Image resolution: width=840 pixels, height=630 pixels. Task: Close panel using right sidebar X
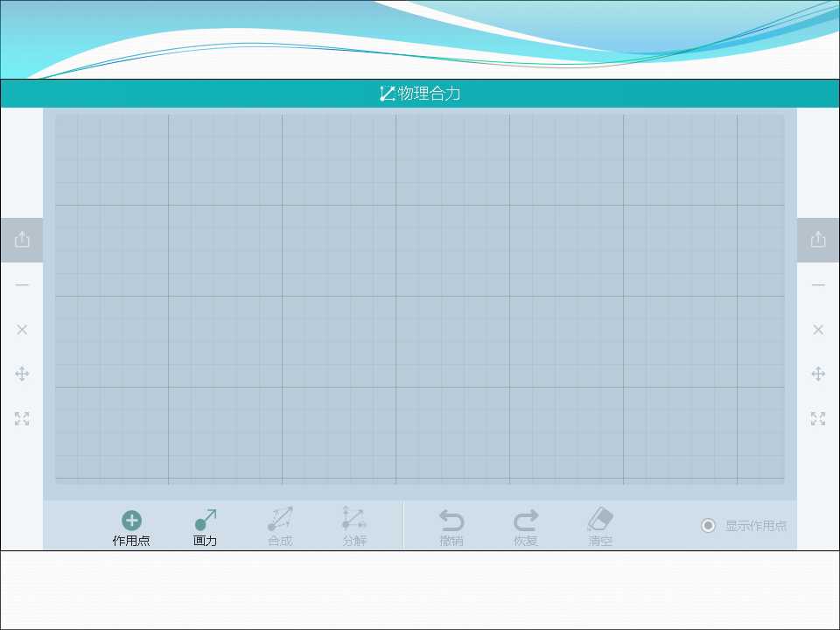coord(818,330)
